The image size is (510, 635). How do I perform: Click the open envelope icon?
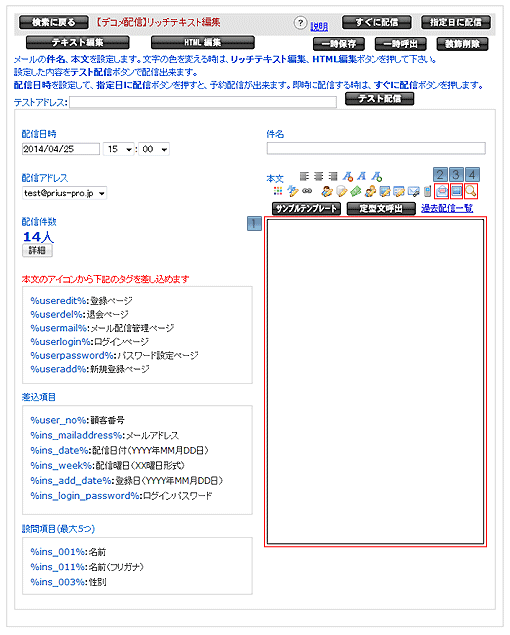pos(442,191)
